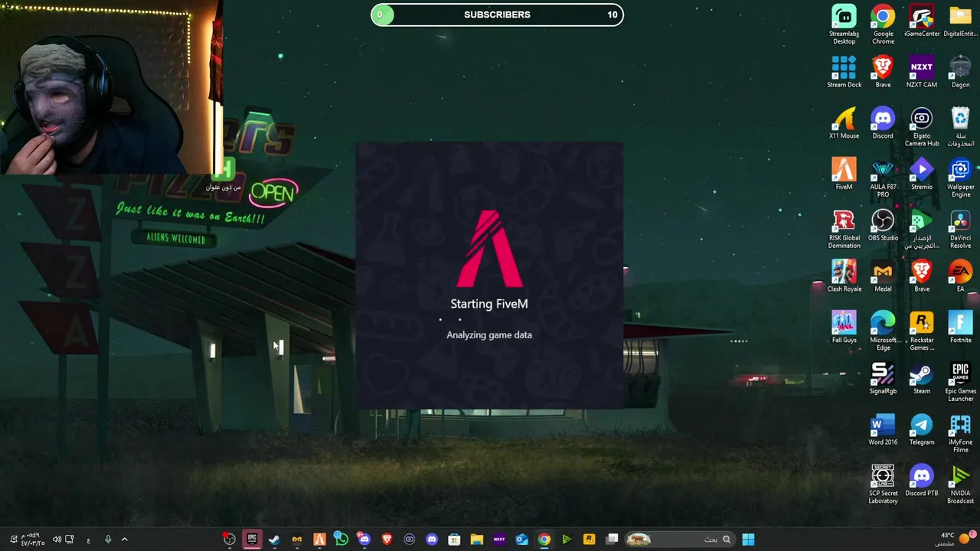Open Steam from the taskbar
This screenshot has width=980, height=551.
tap(274, 540)
